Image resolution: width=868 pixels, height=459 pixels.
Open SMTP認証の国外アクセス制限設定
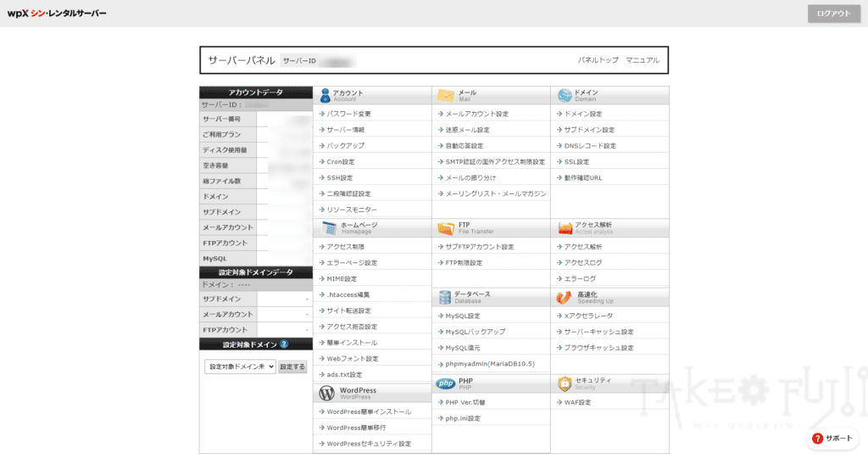click(x=495, y=162)
